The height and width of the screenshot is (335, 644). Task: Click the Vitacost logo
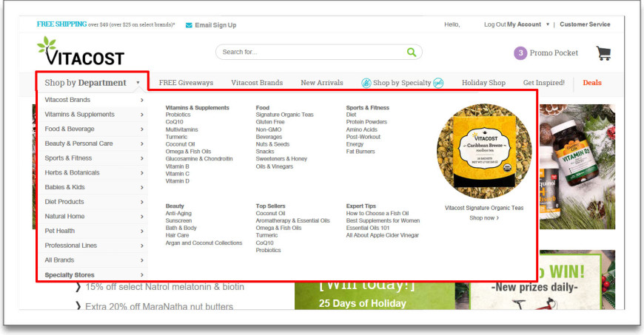point(81,51)
